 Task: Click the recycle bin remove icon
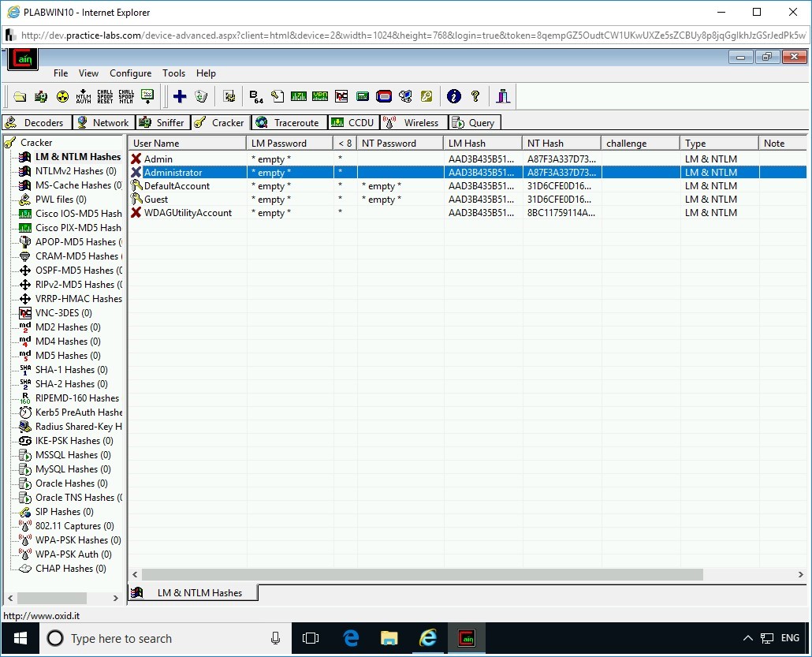click(x=201, y=96)
